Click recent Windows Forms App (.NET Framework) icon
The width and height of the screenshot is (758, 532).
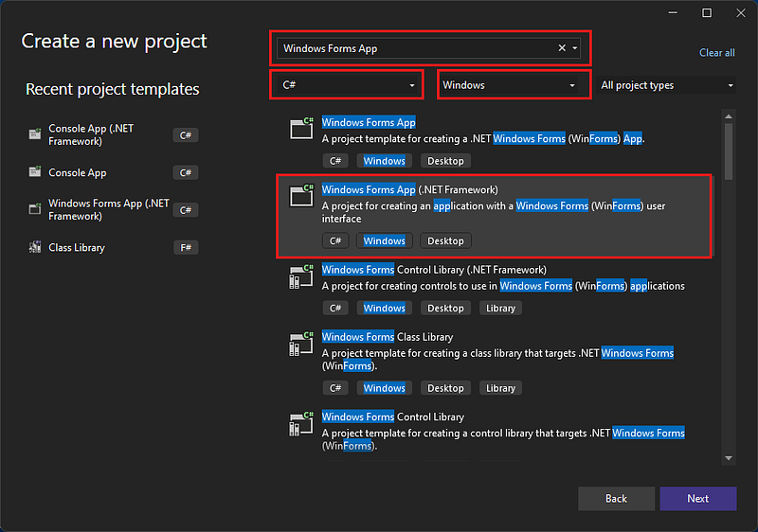click(35, 209)
